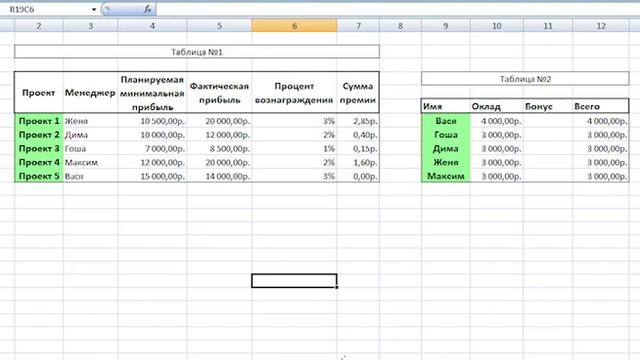Select the bonus sum '1,60р.' cell

point(358,162)
